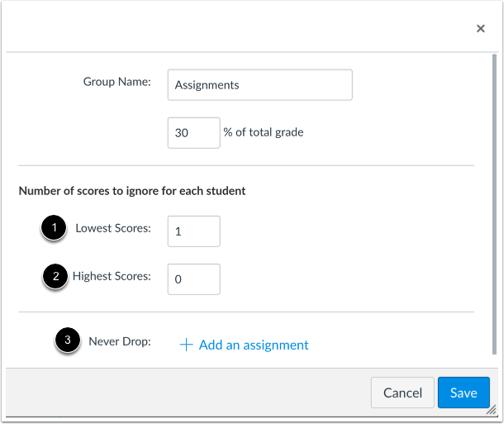Click the numbered callout 2 marker
Viewport: 504px width, 424px height.
[x=54, y=277]
